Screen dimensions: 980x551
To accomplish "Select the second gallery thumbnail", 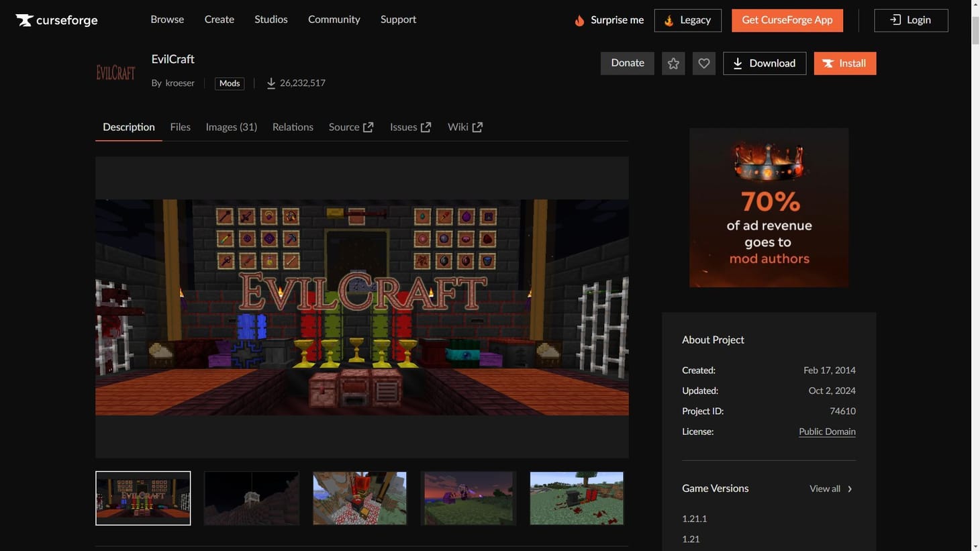I will (x=251, y=497).
